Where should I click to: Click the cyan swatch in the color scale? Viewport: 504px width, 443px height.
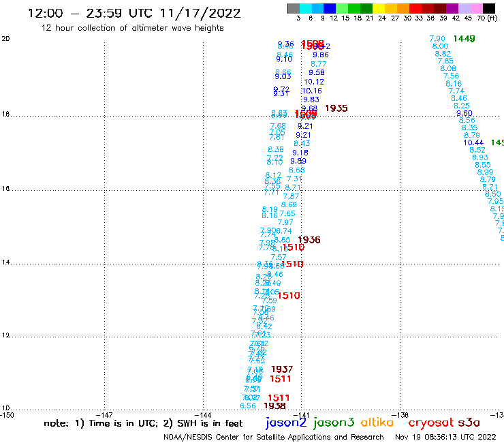coord(305,8)
